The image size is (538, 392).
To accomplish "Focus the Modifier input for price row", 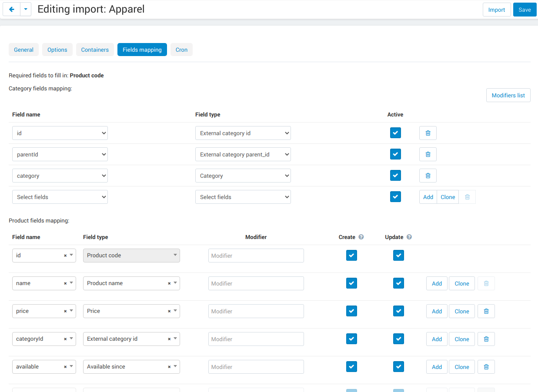I will pyautogui.click(x=256, y=311).
